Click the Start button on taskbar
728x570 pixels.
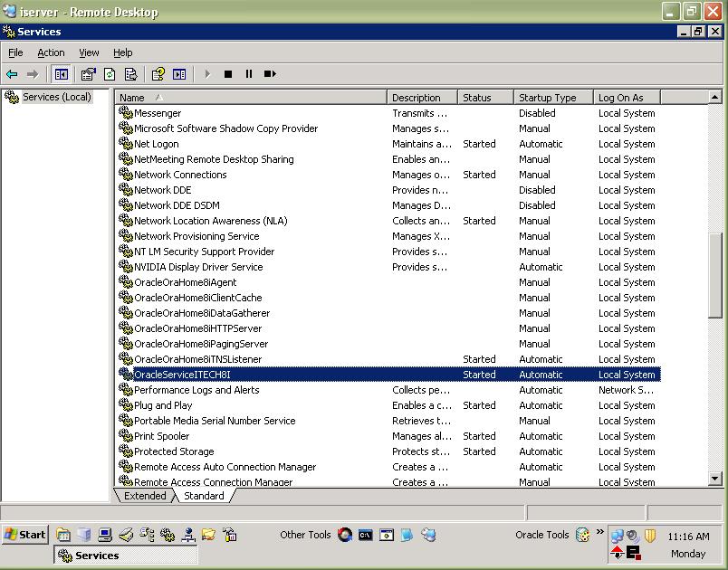click(x=25, y=535)
